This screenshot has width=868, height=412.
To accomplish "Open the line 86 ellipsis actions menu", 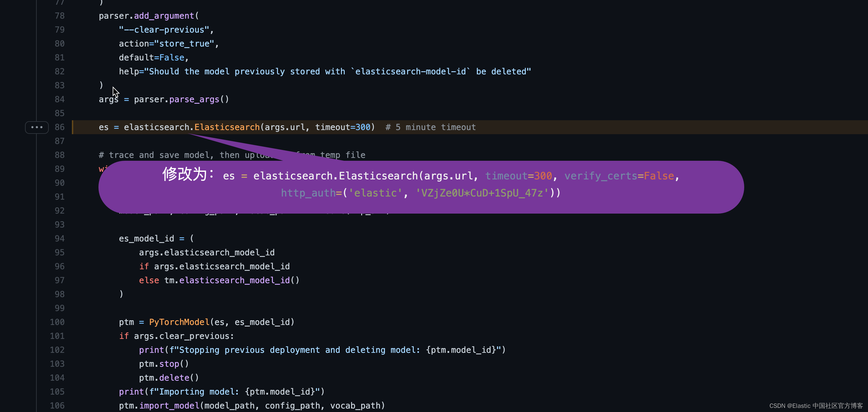I will 37,127.
